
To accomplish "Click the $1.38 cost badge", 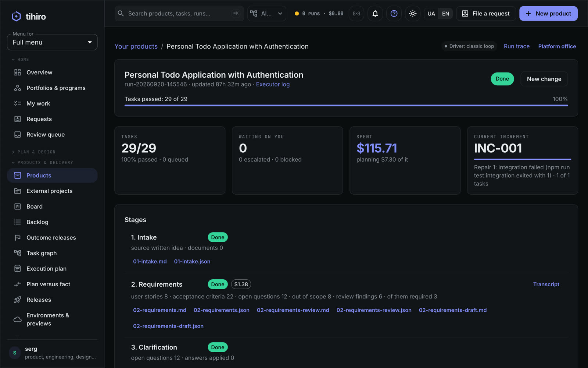I will pyautogui.click(x=241, y=284).
